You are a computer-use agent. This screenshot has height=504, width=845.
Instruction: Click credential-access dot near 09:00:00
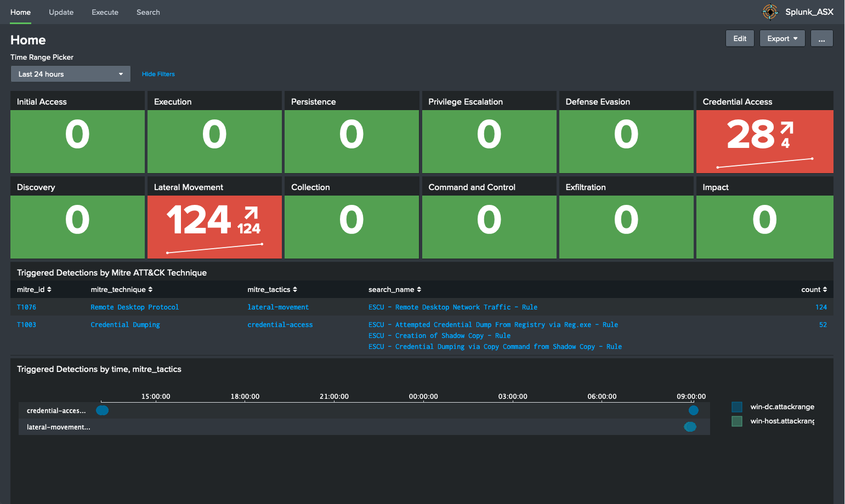pyautogui.click(x=694, y=410)
